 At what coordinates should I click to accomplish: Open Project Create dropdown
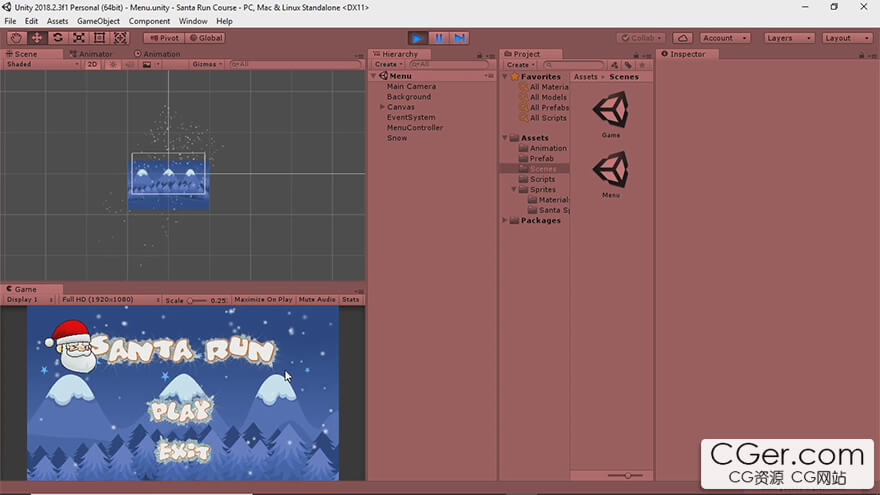pyautogui.click(x=520, y=65)
